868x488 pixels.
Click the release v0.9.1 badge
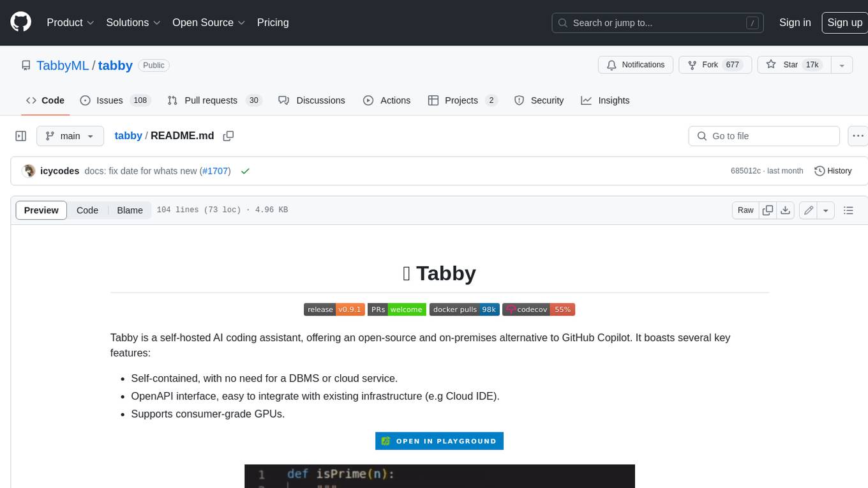click(334, 309)
